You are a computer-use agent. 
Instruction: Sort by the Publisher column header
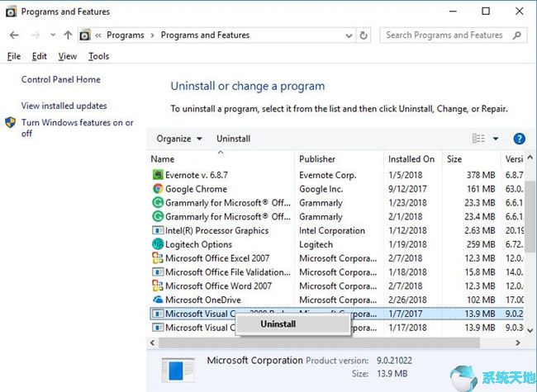317,158
